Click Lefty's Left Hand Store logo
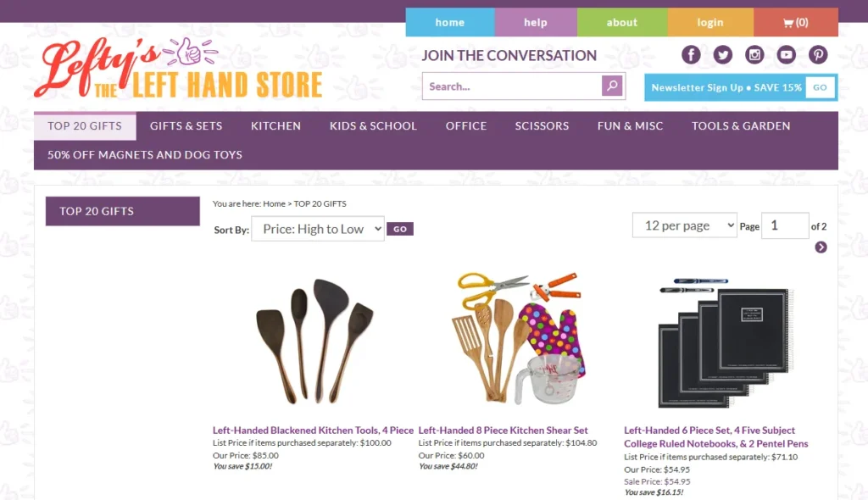Viewport: 868px width, 500px height. 178,69
